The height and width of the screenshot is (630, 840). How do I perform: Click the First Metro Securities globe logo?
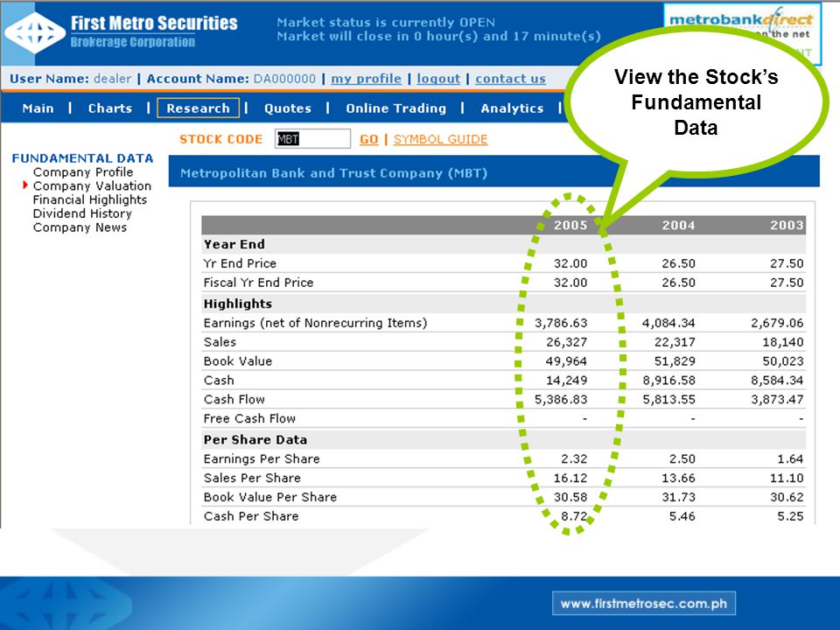pyautogui.click(x=35, y=32)
